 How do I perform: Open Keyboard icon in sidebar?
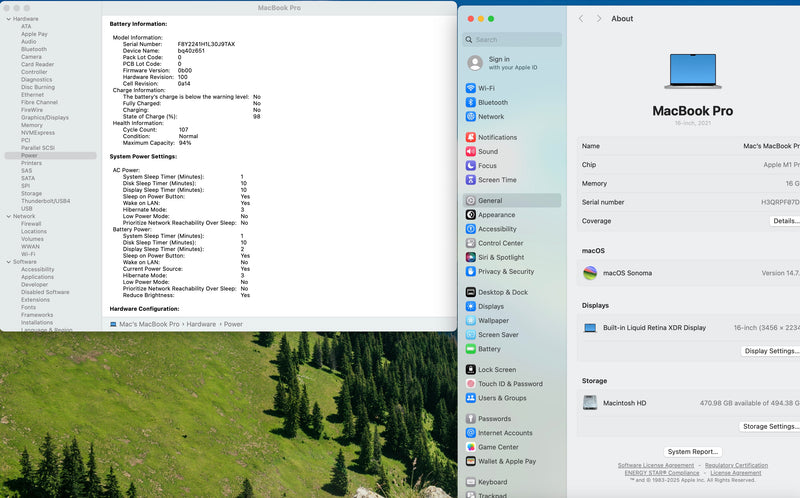[470, 482]
